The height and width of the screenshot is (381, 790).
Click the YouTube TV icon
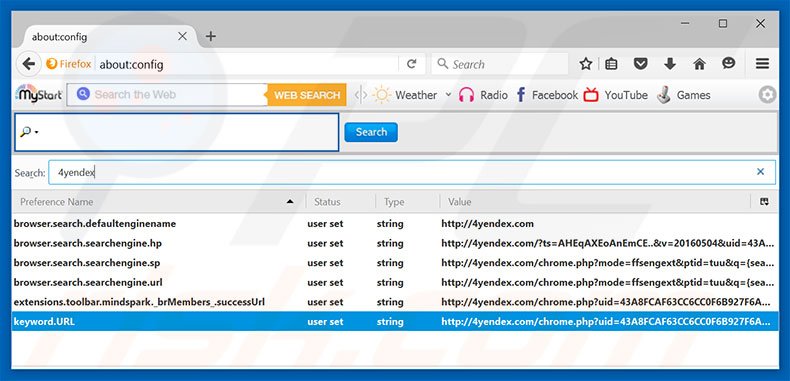(591, 94)
